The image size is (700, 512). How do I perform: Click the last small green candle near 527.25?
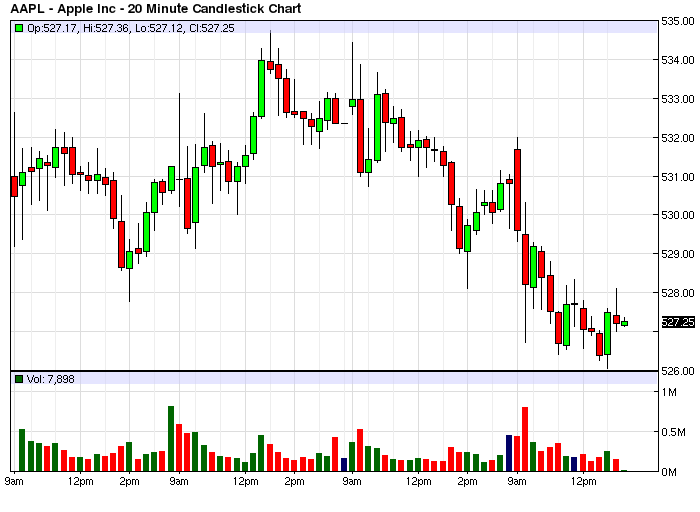click(625, 323)
